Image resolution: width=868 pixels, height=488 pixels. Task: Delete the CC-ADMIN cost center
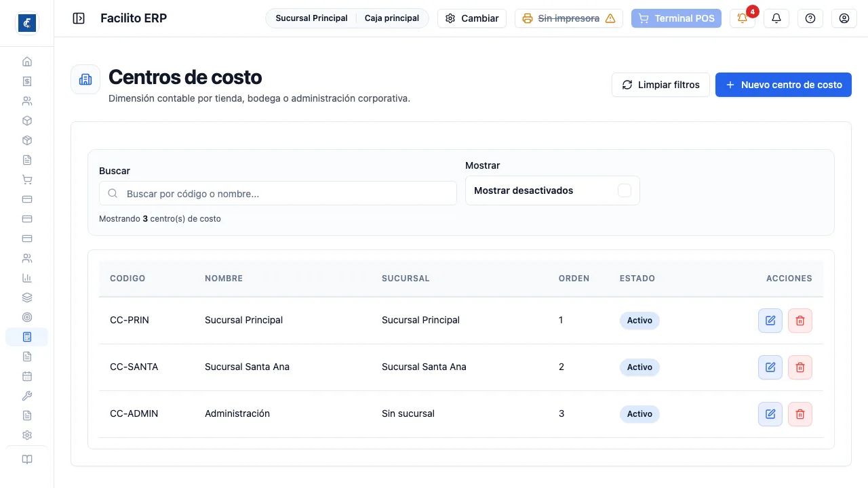[x=800, y=414]
